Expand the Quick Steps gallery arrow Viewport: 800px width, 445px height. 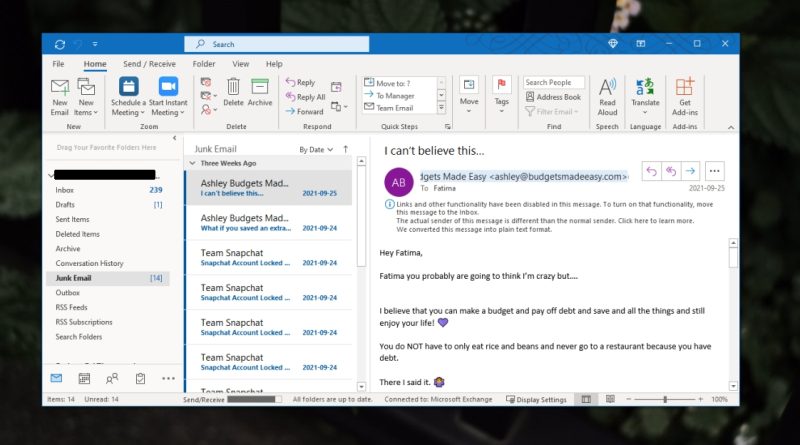(441, 108)
